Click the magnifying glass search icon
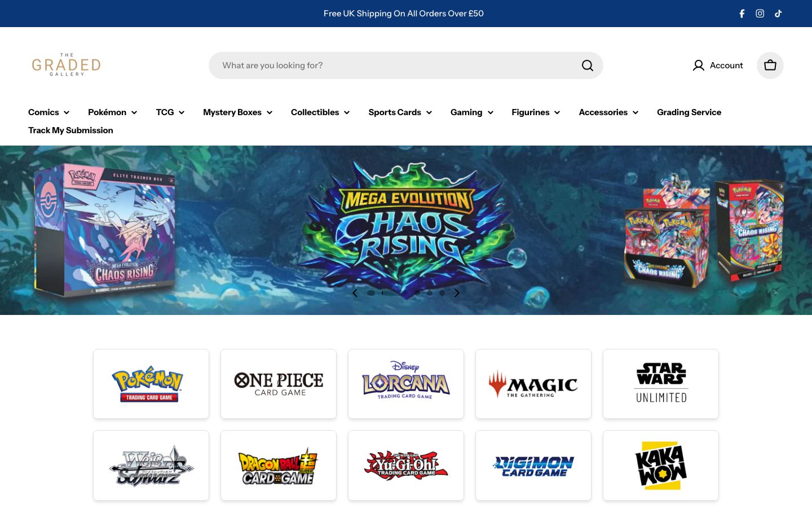Viewport: 812px width, 508px height. (588, 65)
